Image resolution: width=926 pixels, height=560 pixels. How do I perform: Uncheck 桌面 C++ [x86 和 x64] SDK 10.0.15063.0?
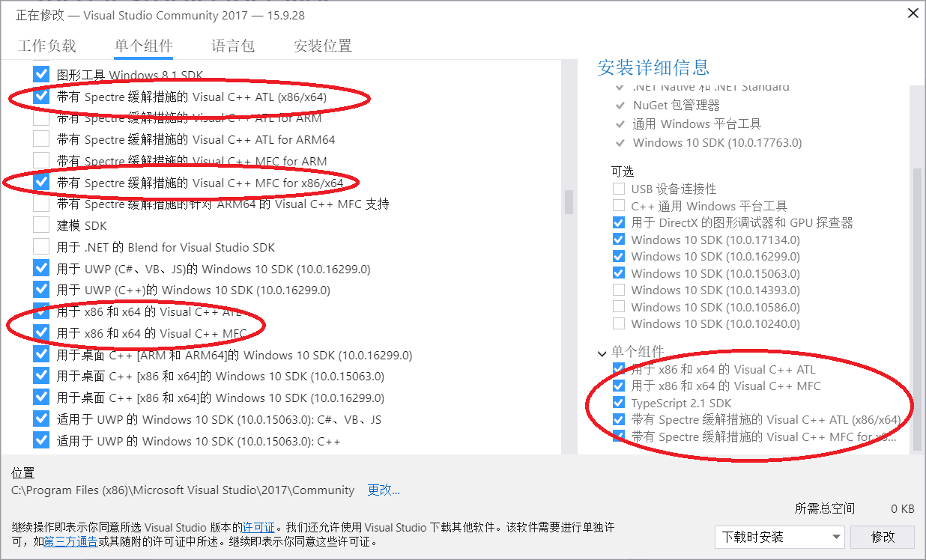[41, 376]
